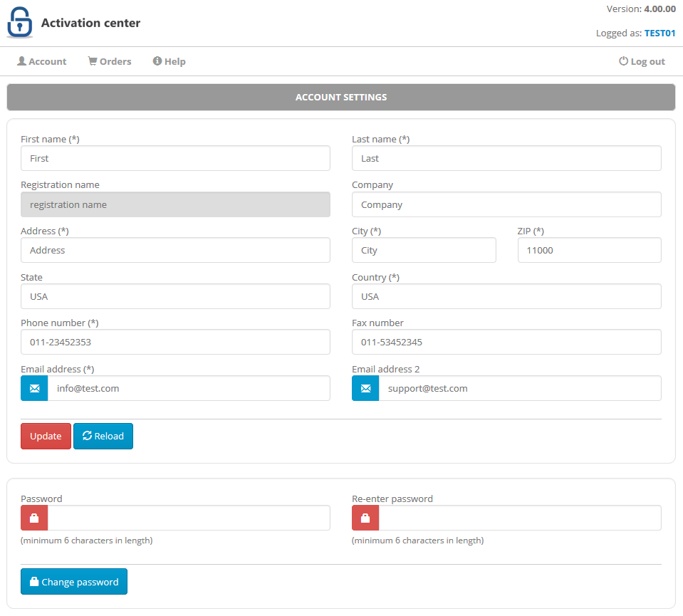683x616 pixels.
Task: Click into the City input field
Action: coord(424,250)
